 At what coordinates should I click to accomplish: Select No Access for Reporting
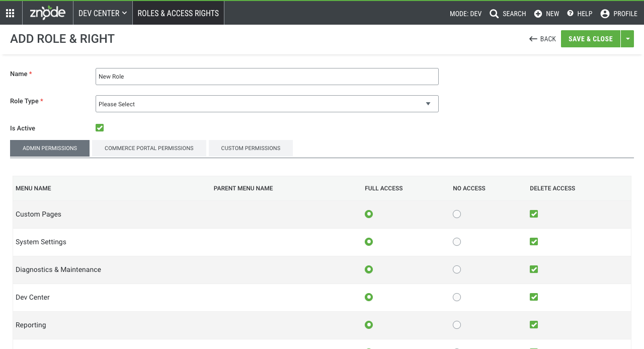click(x=457, y=325)
